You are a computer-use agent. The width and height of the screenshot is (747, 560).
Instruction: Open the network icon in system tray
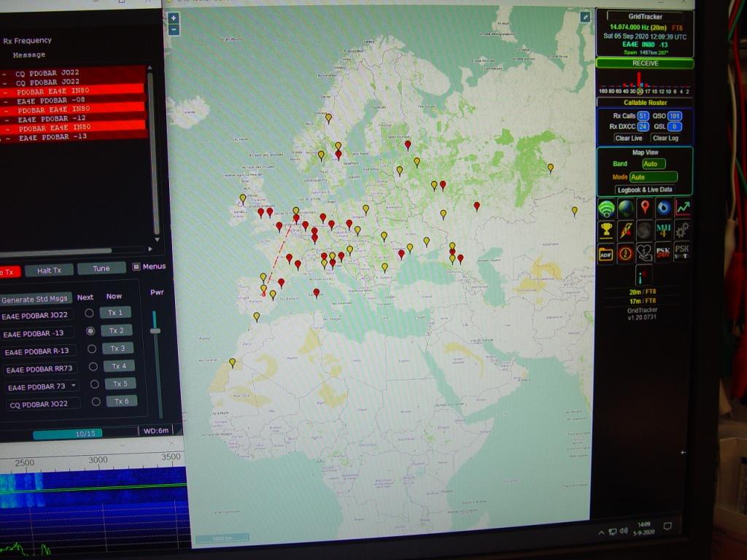[x=613, y=532]
